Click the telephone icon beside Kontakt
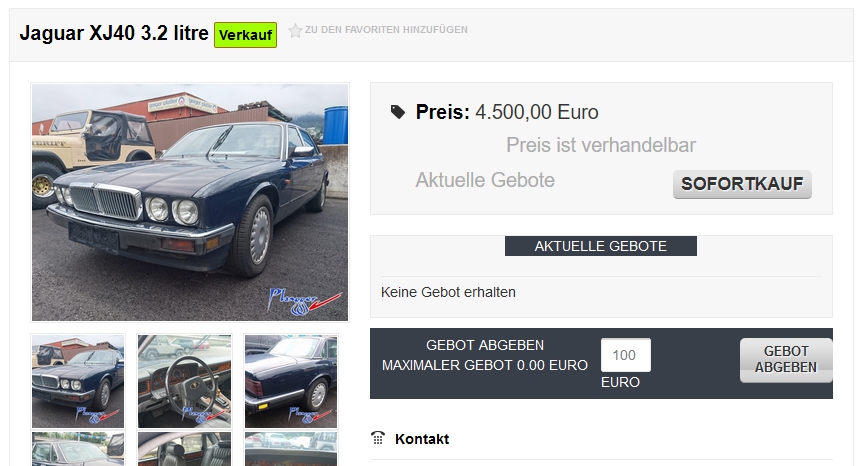The width and height of the screenshot is (865, 466). [378, 438]
